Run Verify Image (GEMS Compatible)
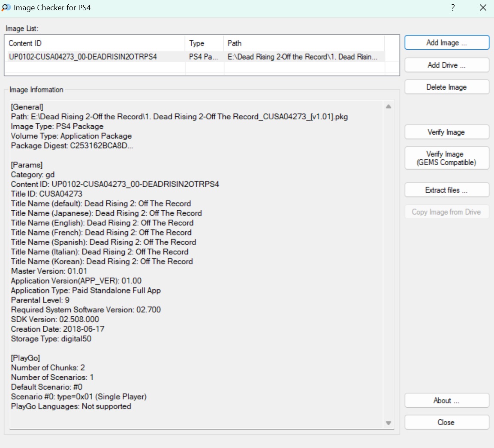Viewport: 494px width, 448px height. click(x=446, y=158)
